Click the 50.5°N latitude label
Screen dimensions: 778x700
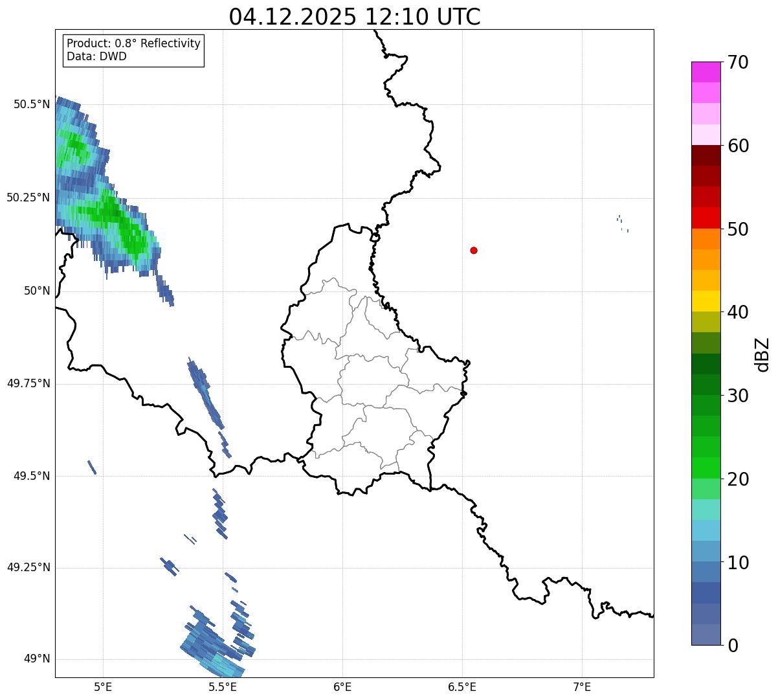(x=31, y=104)
